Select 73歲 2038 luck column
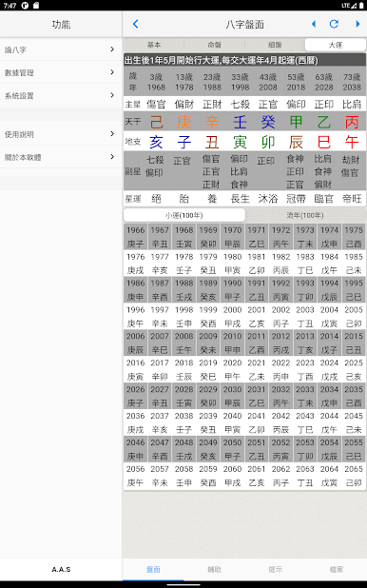Image resolution: width=367 pixels, height=588 pixels. (352, 82)
